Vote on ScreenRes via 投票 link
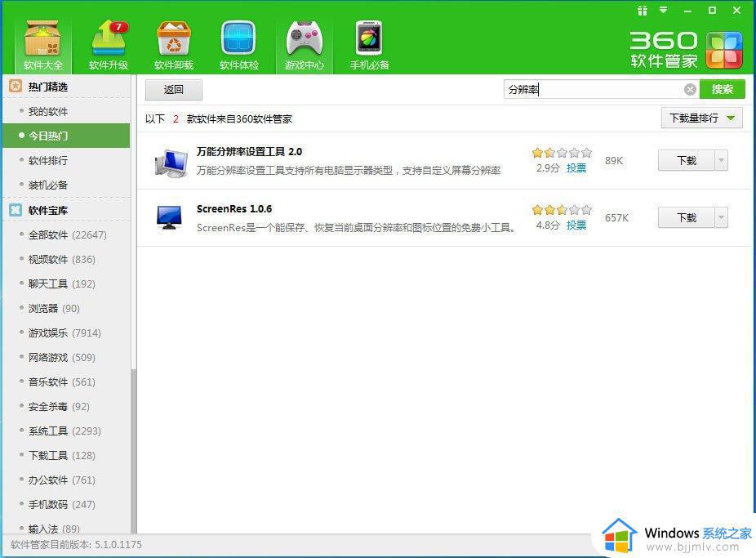Screen dimensions: 756x558 tap(576, 225)
